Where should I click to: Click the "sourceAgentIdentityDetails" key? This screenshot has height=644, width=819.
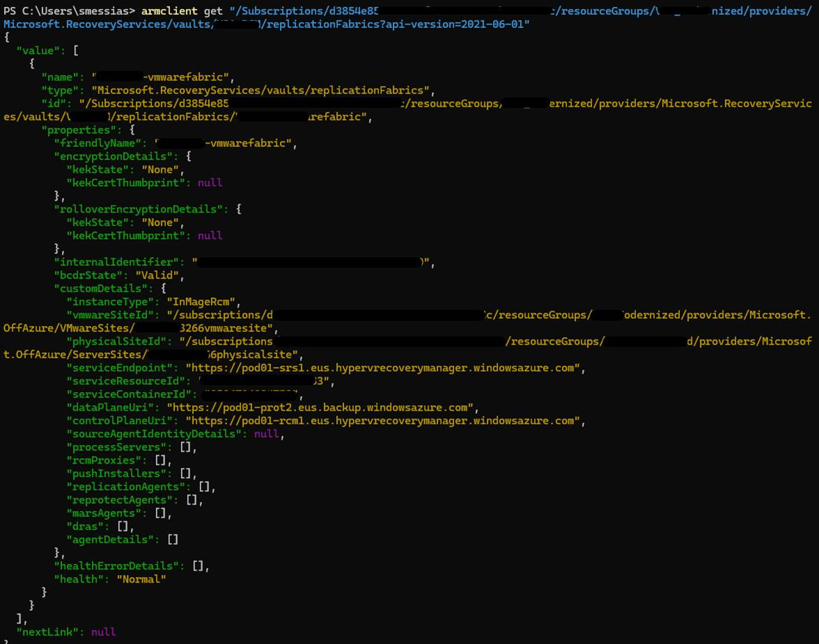tap(153, 434)
